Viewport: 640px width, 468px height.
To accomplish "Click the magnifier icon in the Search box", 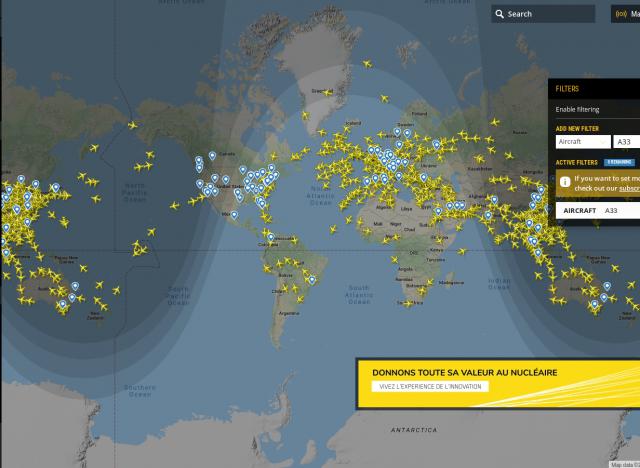I will point(500,14).
